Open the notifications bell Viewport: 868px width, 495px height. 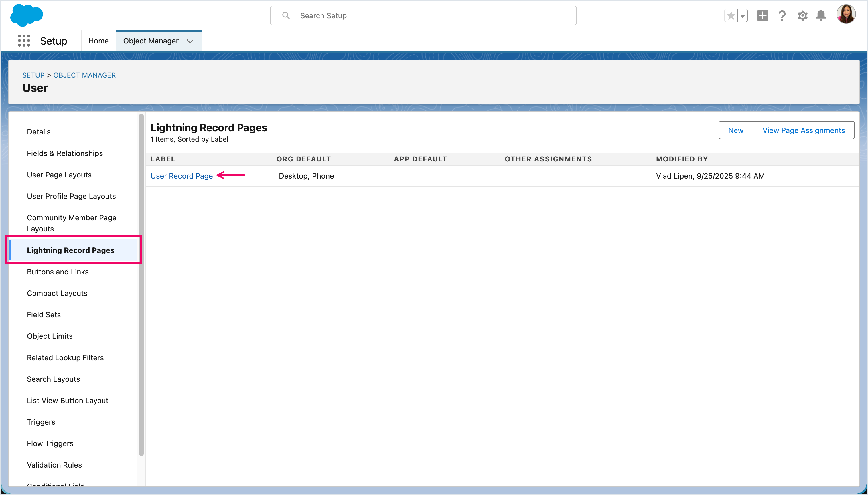821,16
